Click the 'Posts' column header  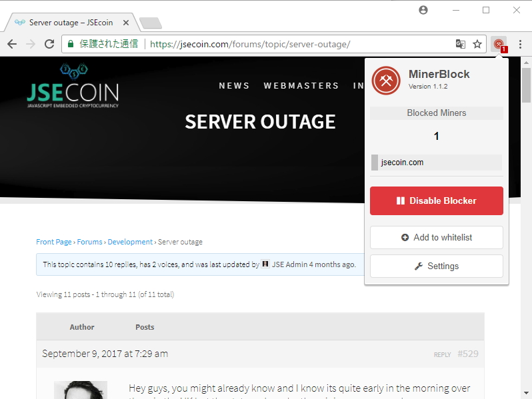click(x=145, y=327)
